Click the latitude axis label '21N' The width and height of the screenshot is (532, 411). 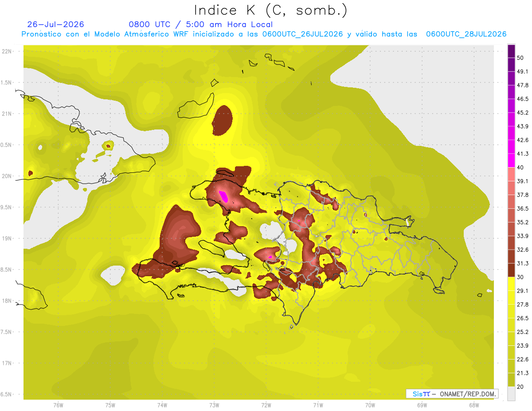7,114
